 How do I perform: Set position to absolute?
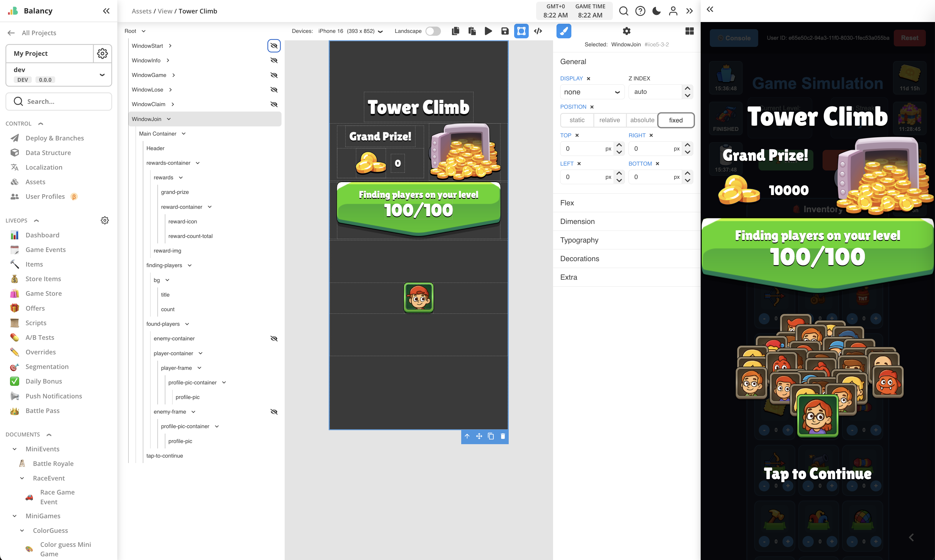(x=642, y=120)
